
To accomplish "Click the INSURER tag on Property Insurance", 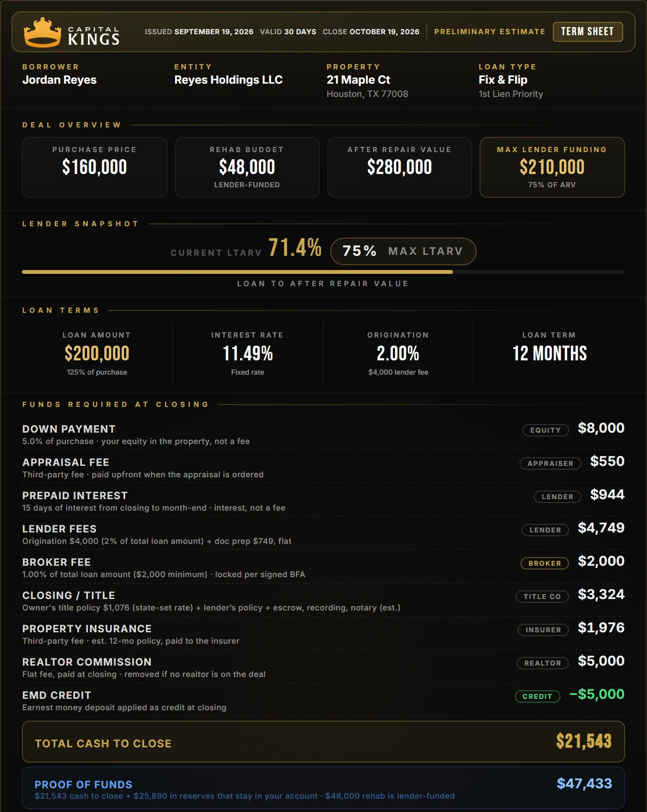I will [543, 630].
